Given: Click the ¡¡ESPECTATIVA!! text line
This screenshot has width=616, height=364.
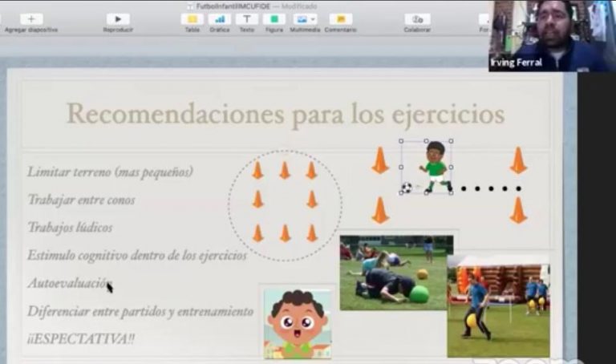Looking at the screenshot, I should click(x=81, y=339).
